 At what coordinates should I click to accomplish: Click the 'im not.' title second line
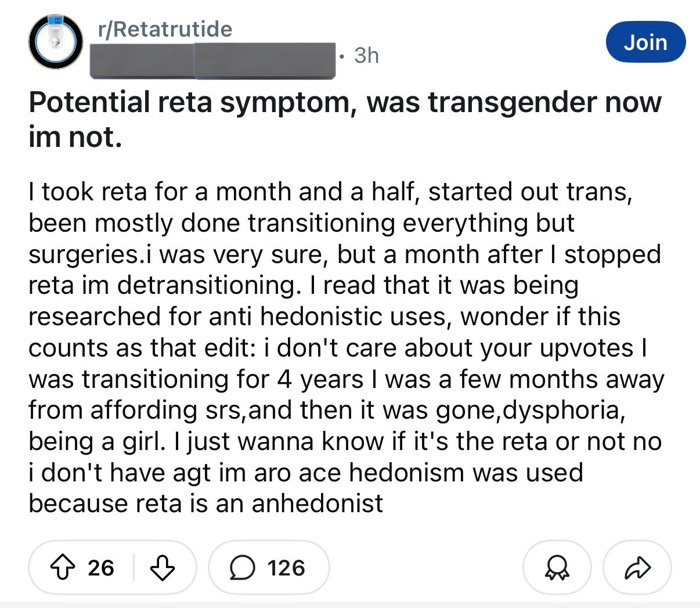[75, 137]
